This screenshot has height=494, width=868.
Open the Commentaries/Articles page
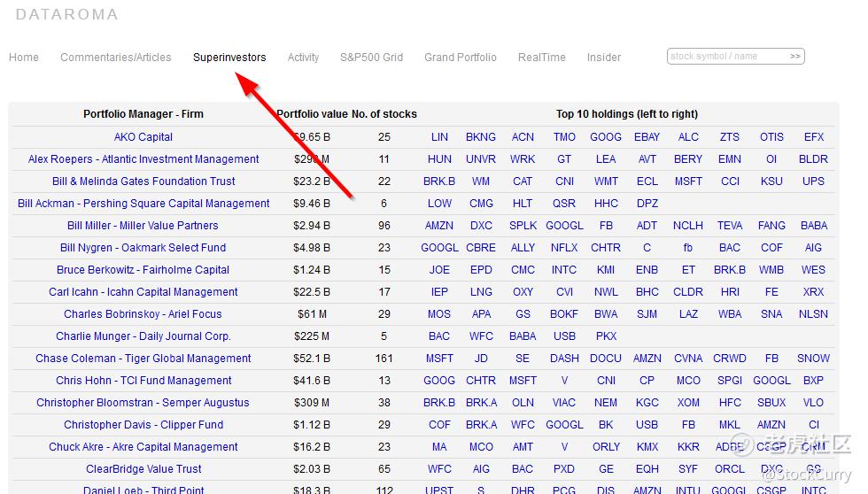coord(116,58)
